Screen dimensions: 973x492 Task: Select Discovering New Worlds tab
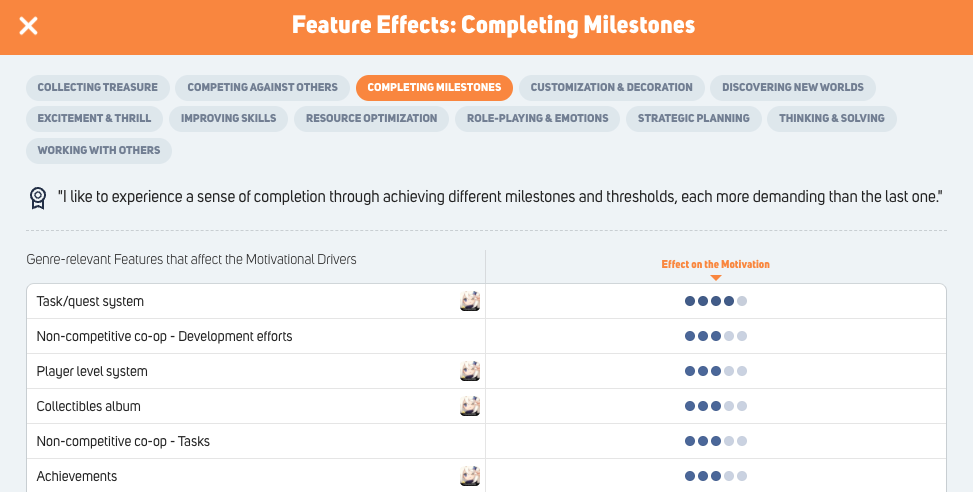(x=792, y=87)
